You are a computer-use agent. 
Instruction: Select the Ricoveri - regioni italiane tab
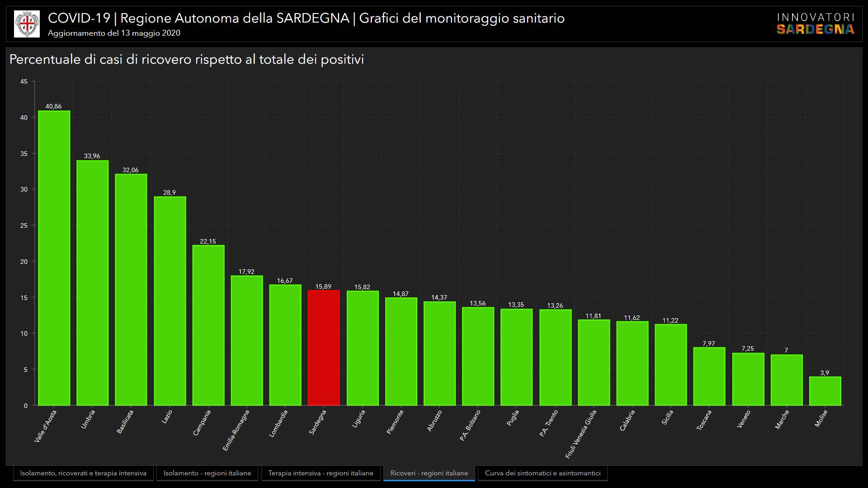click(429, 473)
